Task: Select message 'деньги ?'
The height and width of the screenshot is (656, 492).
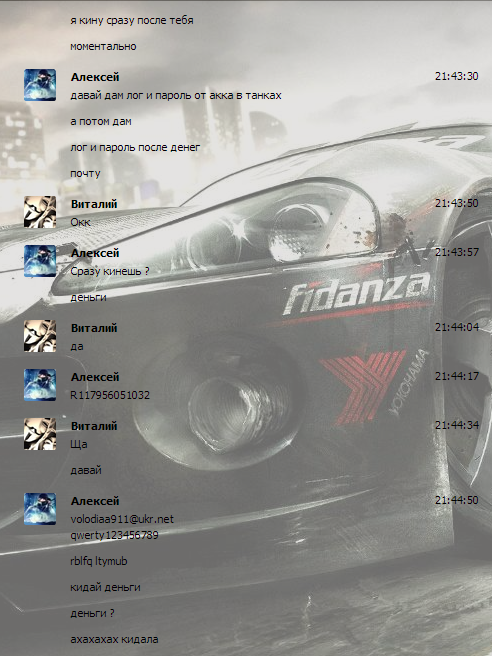Action: point(92,613)
